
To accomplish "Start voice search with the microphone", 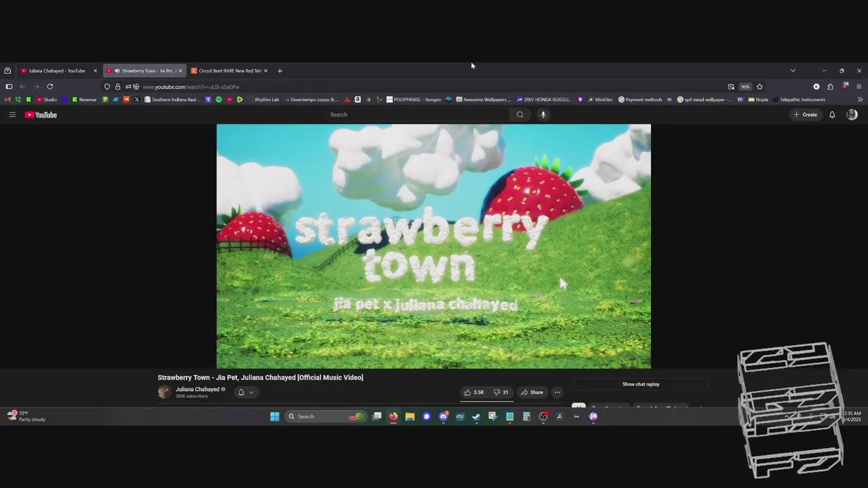I will (542, 115).
